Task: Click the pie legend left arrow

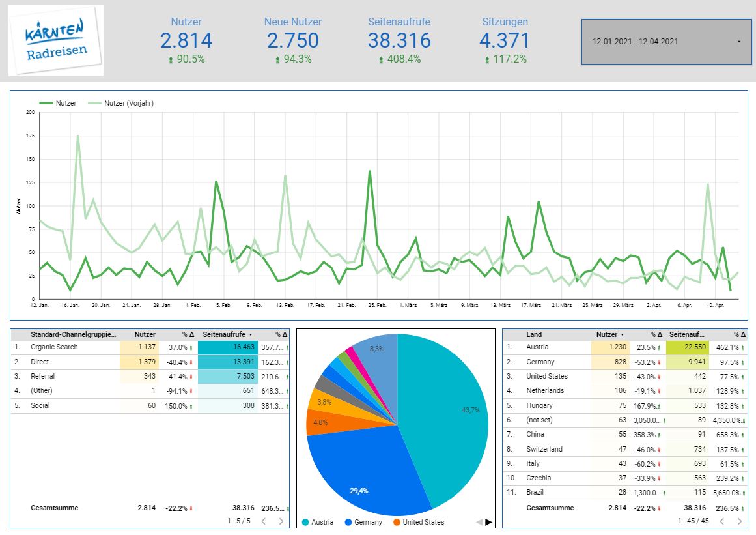Action: tap(479, 522)
